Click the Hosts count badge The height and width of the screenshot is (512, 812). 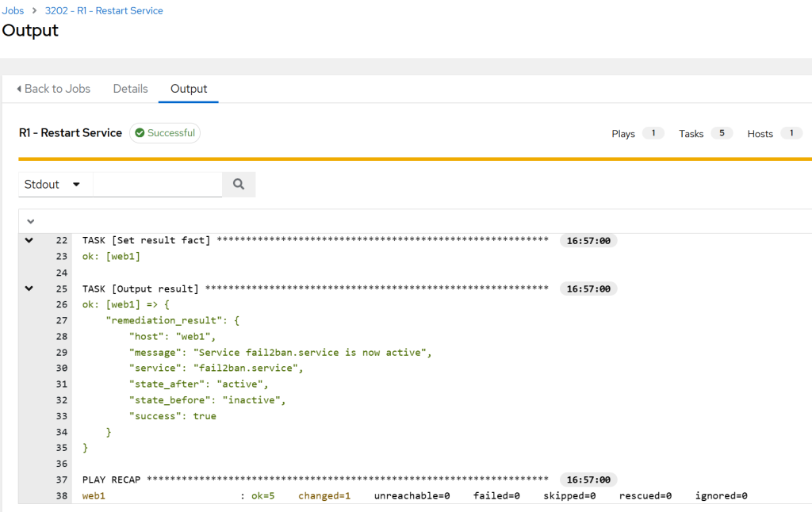click(790, 133)
